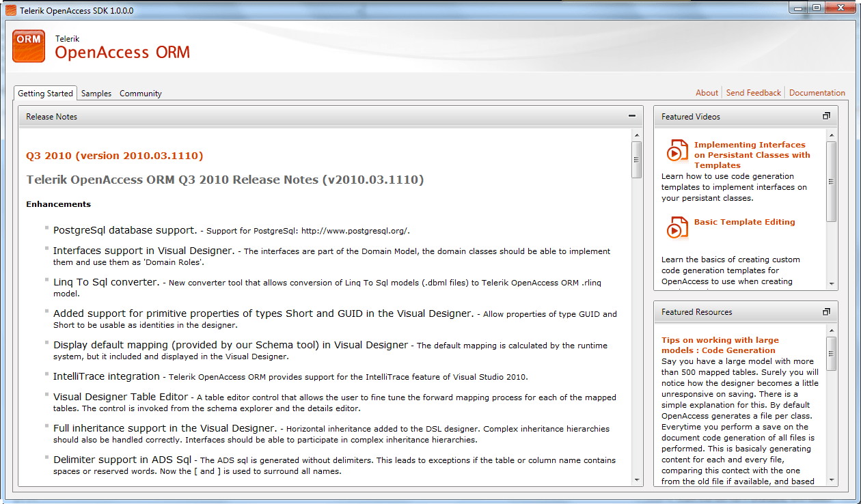The image size is (861, 504).
Task: Click the OpenAccess ORM logo icon
Action: click(x=29, y=46)
